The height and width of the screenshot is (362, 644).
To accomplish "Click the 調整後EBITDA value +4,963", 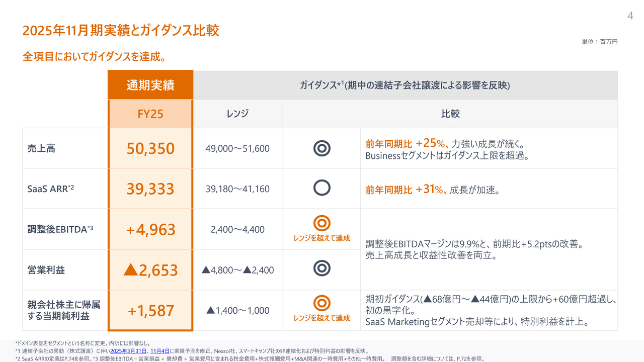I will [150, 229].
